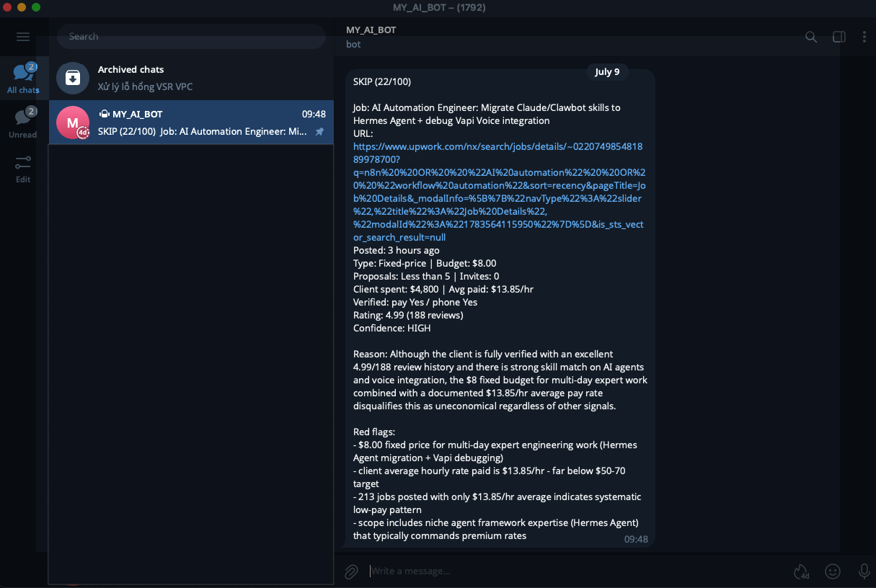Search messages with magnifier icon
Screen dimensions: 876x588
pyautogui.click(x=811, y=37)
